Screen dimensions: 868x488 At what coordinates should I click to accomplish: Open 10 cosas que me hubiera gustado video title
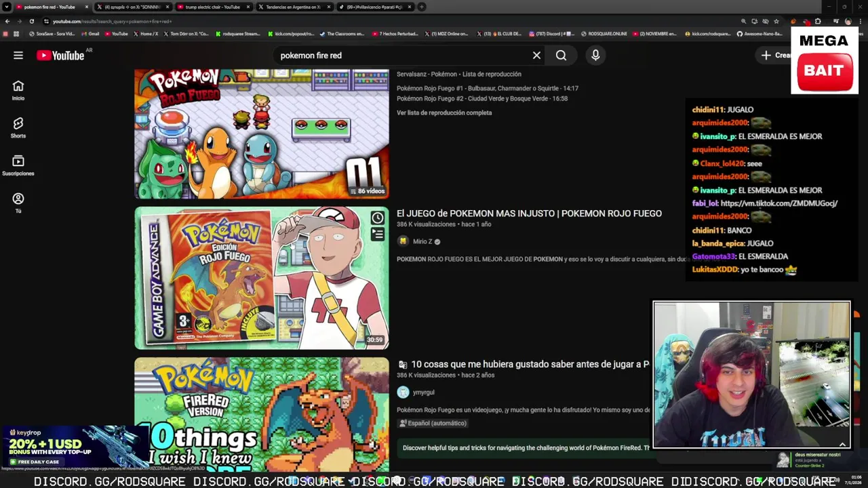pos(530,365)
